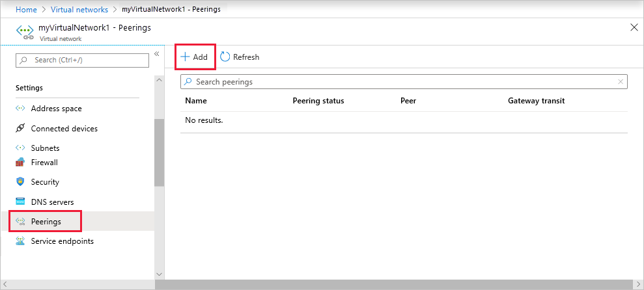Click the Address space icon
The width and height of the screenshot is (644, 290).
pyautogui.click(x=20, y=109)
